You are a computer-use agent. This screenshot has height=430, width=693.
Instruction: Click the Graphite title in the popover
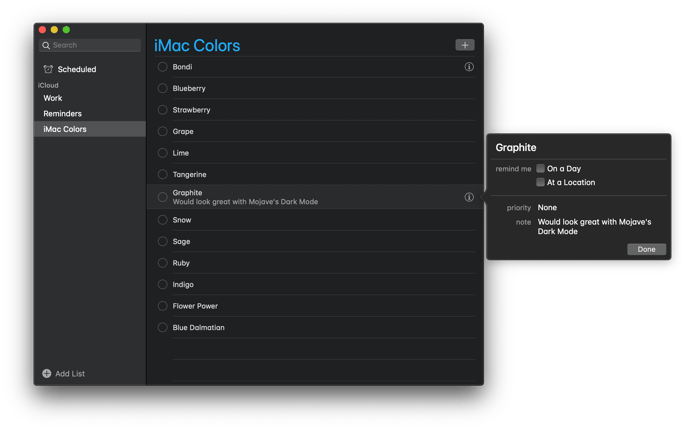pos(516,148)
